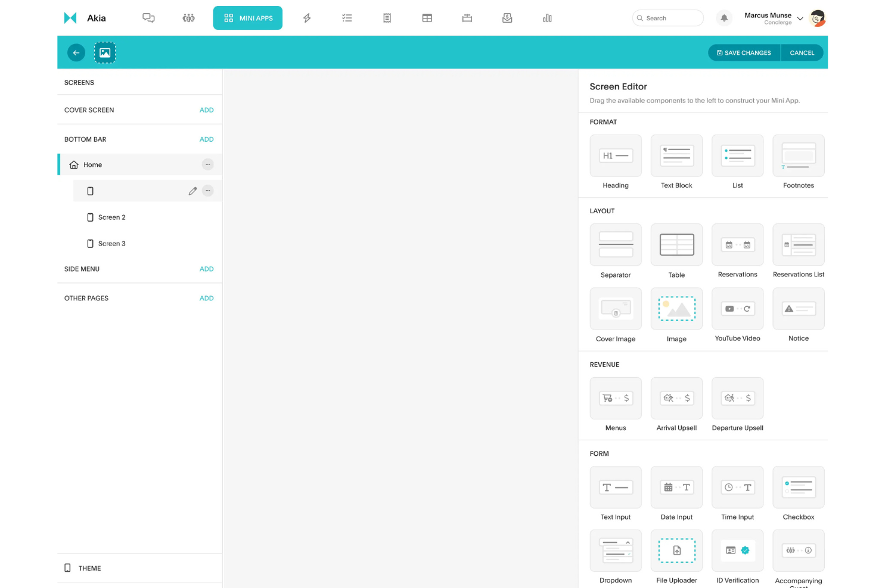882x588 pixels.
Task: Click ADD beside SIDE MENU
Action: click(x=206, y=269)
